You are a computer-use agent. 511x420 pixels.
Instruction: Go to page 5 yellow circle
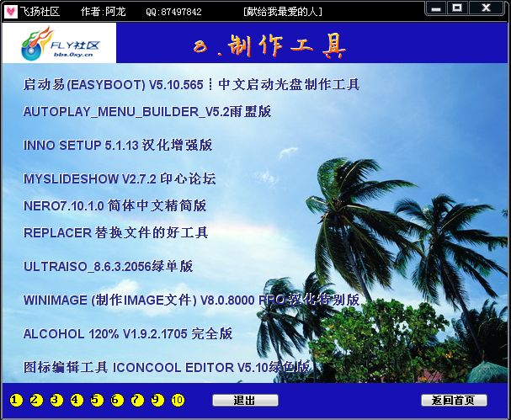pyautogui.click(x=97, y=400)
